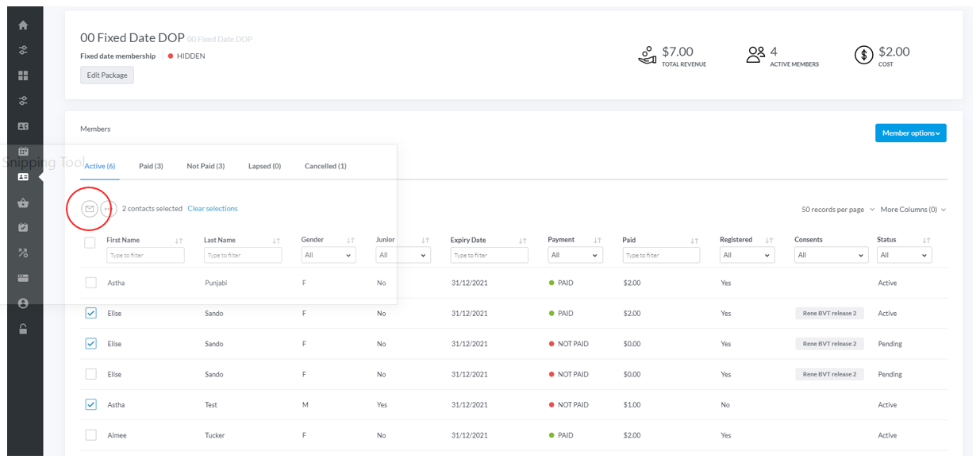Viewport: 980px width, 463px height.
Task: Switch to the Paid (3) tab
Action: click(151, 167)
